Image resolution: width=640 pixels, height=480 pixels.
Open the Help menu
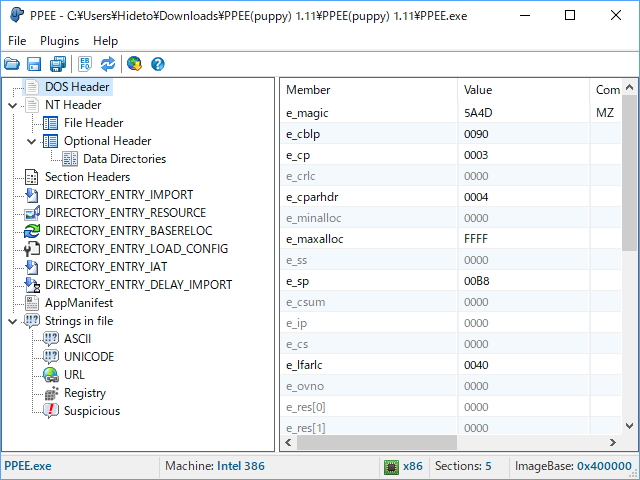click(105, 41)
